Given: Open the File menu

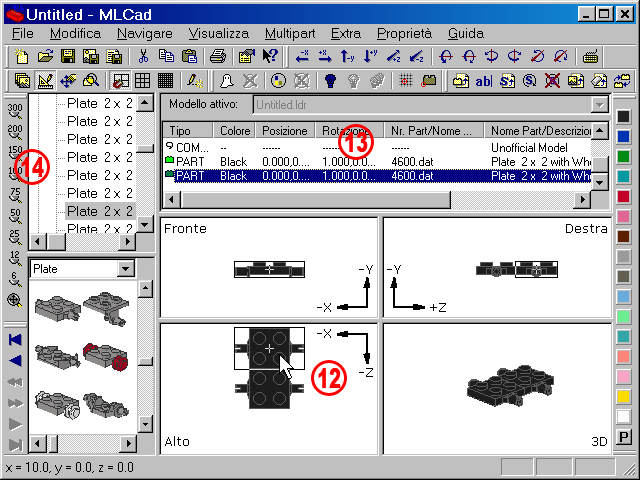Looking at the screenshot, I should coord(22,33).
